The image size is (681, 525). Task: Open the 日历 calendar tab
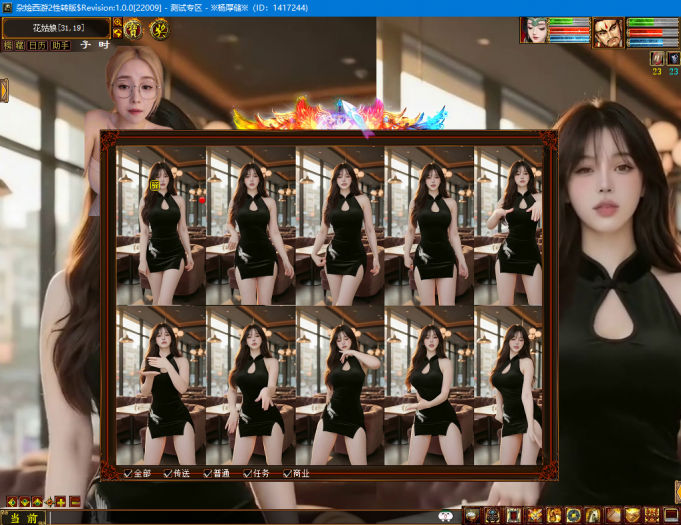(x=37, y=45)
